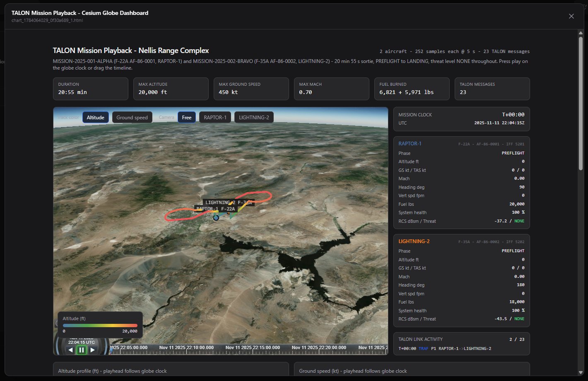Click LIGHTNING-2 heading value 180
588x381 pixels.
(521, 285)
